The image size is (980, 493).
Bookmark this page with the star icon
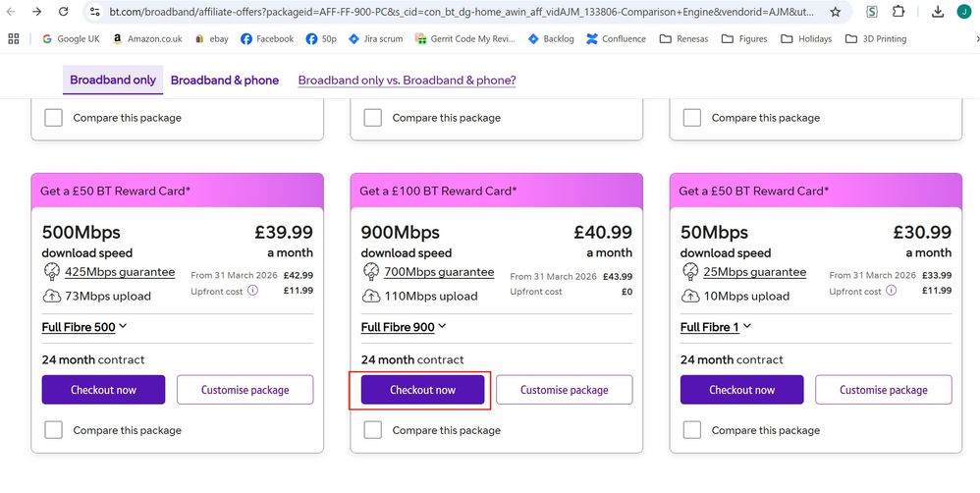[x=835, y=12]
